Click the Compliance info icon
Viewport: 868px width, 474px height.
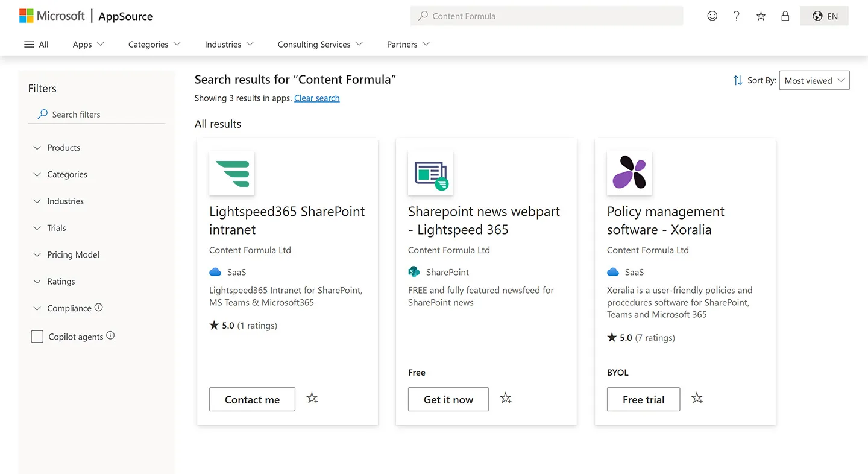point(99,308)
